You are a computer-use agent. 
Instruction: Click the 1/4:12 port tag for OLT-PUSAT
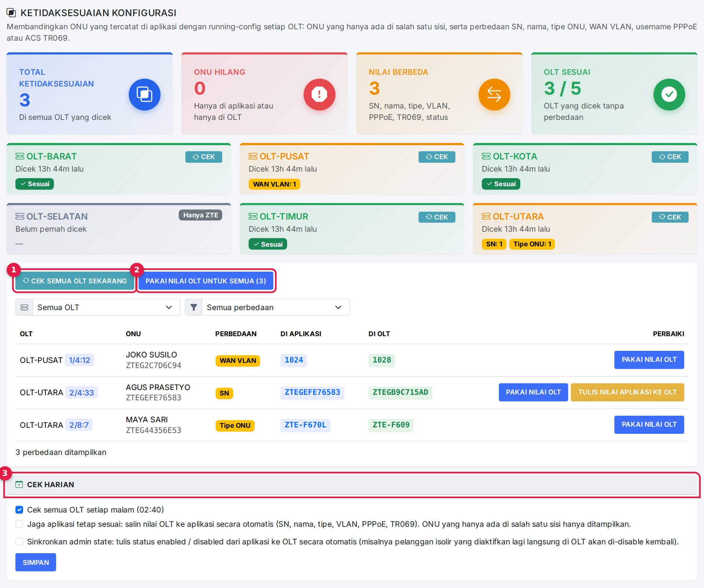click(x=80, y=360)
